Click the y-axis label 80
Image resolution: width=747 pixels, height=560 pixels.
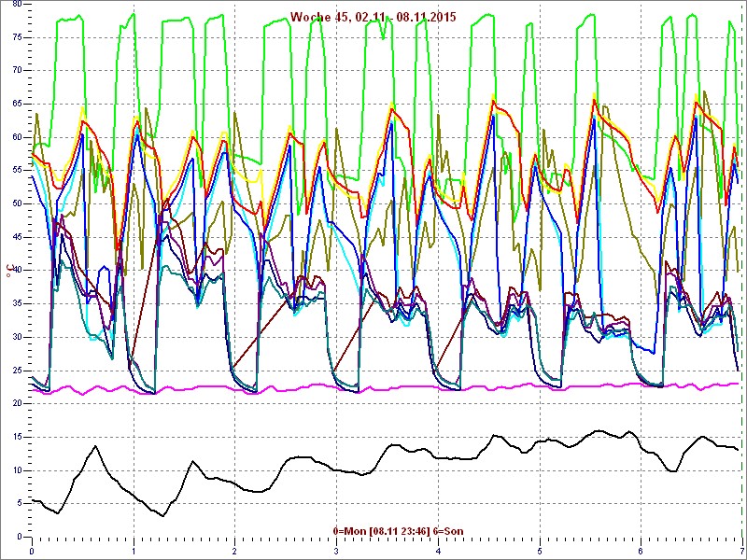pos(16,4)
